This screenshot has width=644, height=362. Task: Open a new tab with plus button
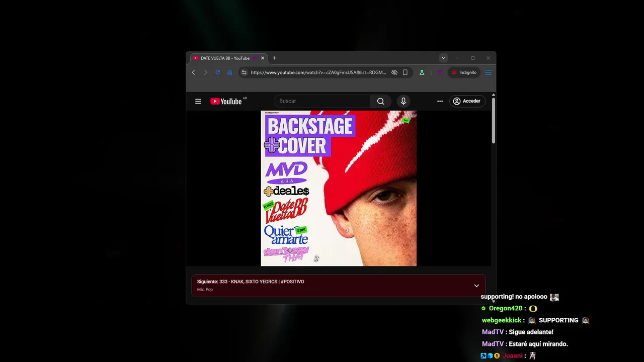[274, 58]
